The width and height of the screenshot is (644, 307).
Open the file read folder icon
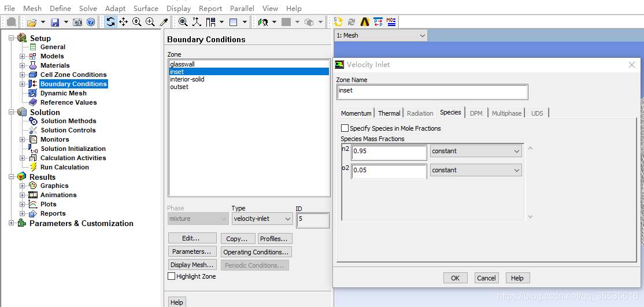pos(32,22)
